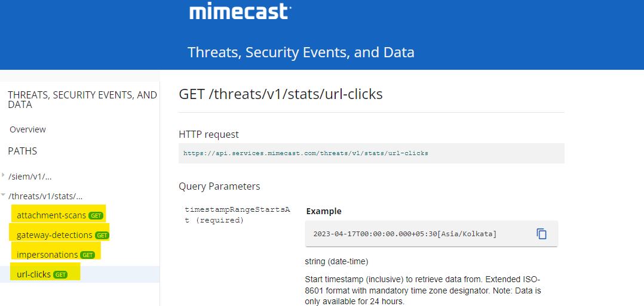Click the example timestamp value text
Image resolution: width=644 pixels, height=306 pixels.
pos(405,234)
